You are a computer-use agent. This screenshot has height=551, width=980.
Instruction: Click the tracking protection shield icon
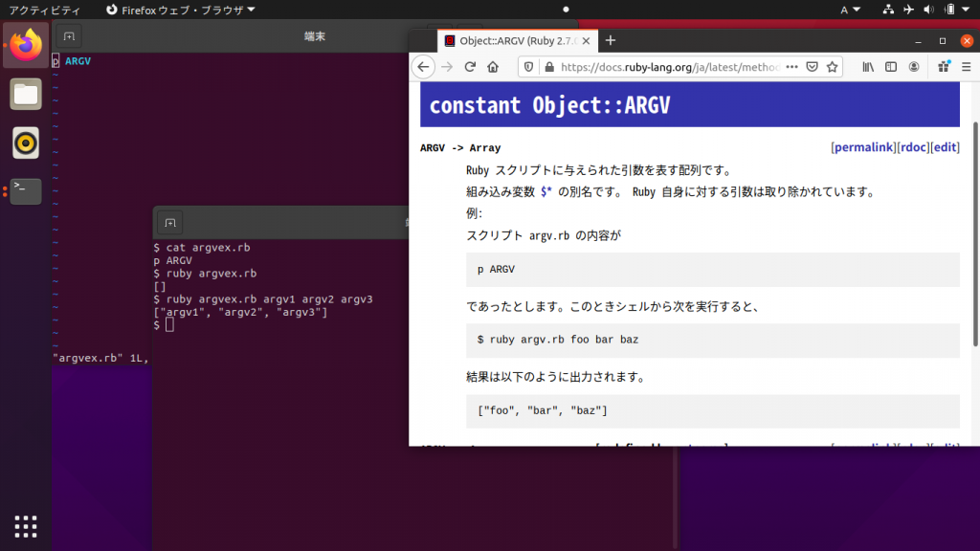[530, 67]
